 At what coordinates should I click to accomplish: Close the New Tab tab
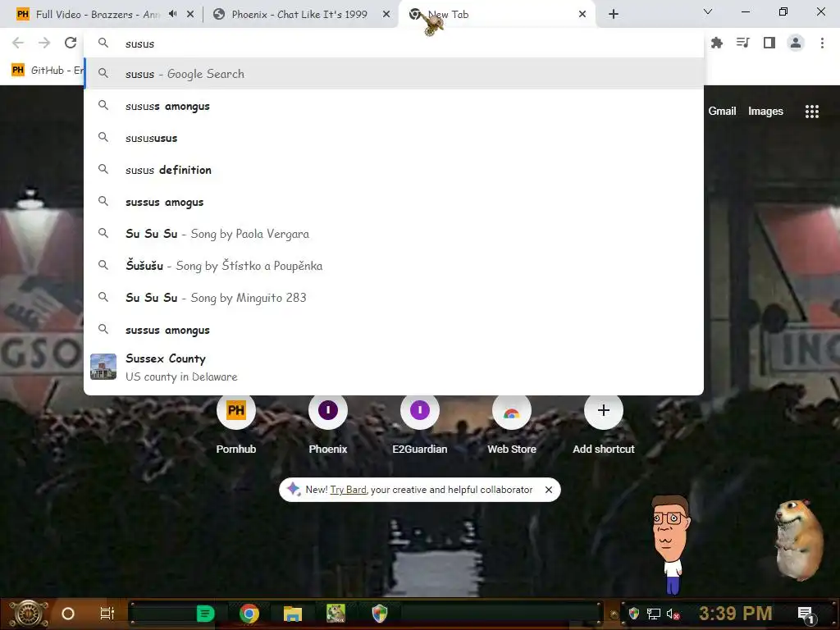click(582, 15)
